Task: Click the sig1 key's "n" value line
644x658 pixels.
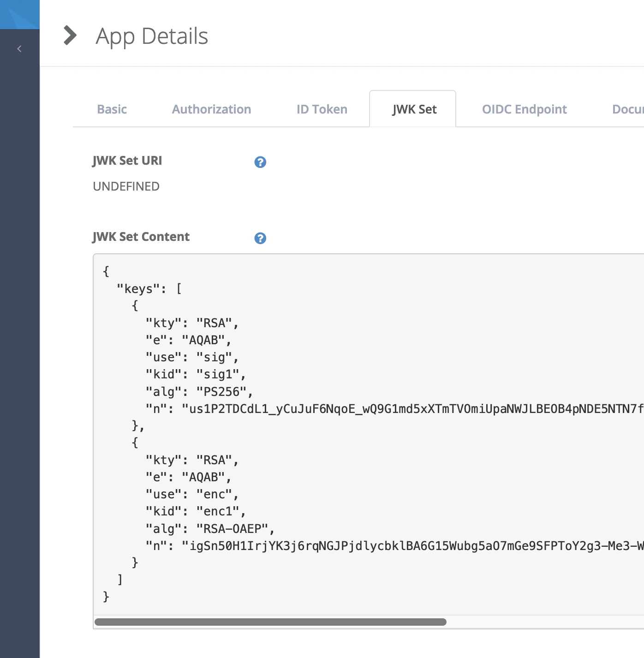Action: [394, 409]
